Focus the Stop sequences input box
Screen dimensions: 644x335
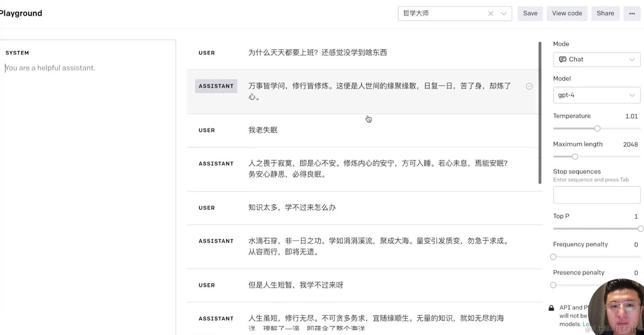(x=597, y=195)
